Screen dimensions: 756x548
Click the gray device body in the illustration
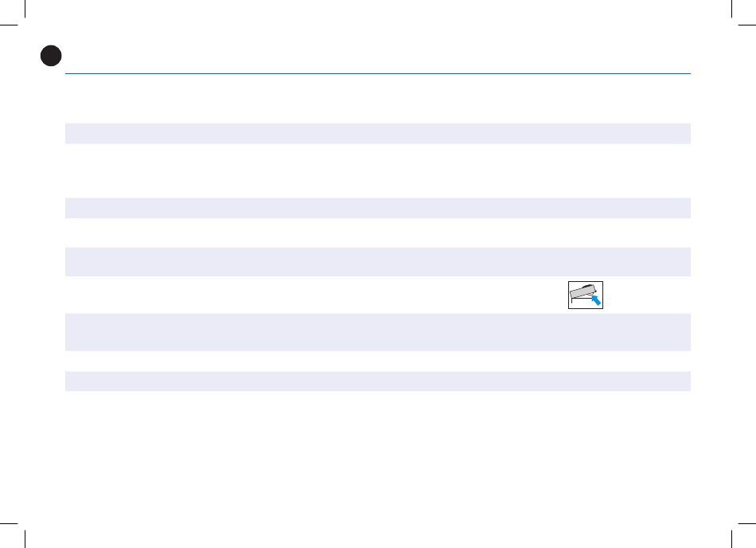[x=581, y=292]
